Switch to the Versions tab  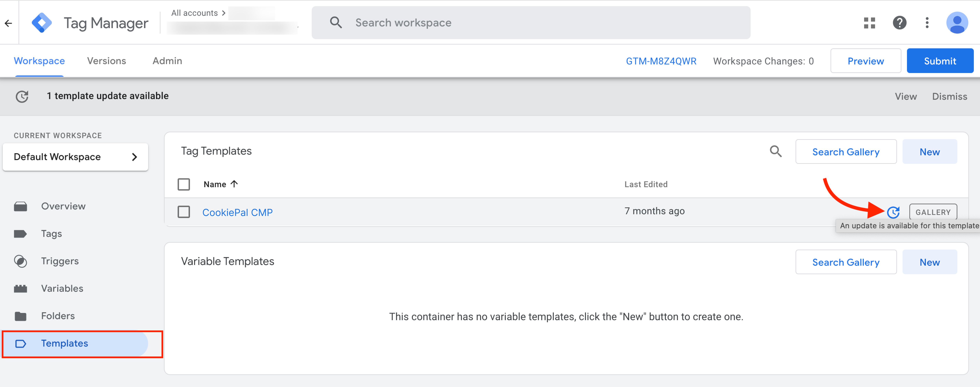pyautogui.click(x=106, y=61)
